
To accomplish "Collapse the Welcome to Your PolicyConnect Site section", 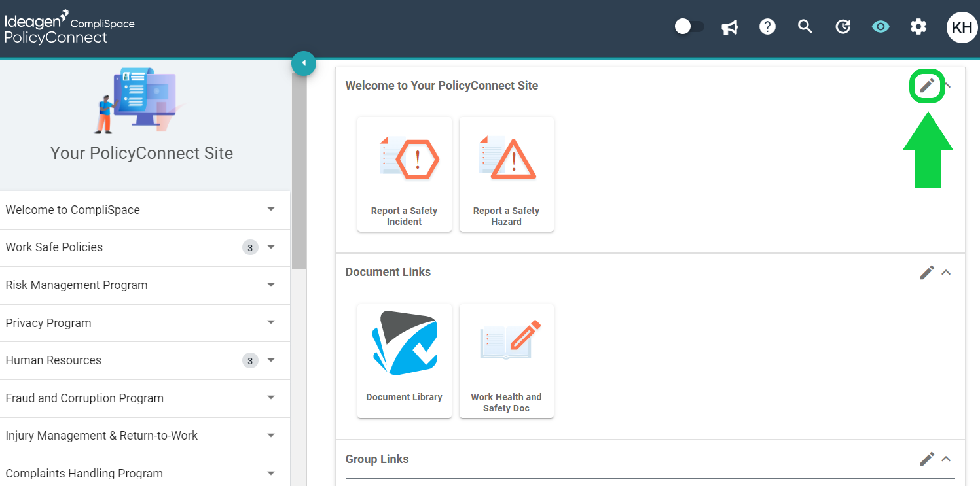I will [x=947, y=86].
